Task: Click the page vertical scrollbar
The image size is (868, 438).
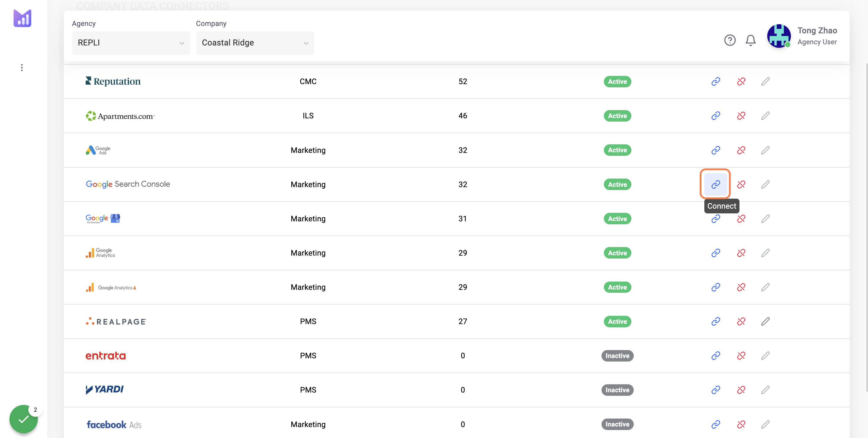Action: pos(866,227)
